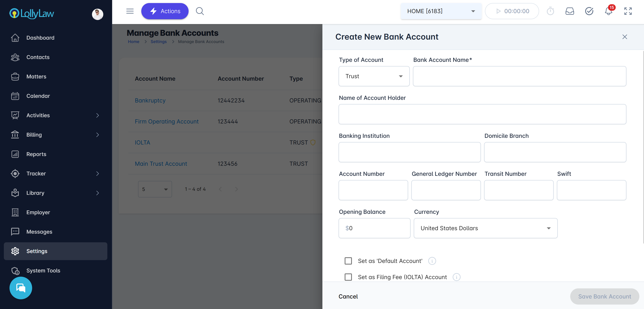Open the tasks checkmark icon
This screenshot has width=644, height=309.
click(x=589, y=11)
